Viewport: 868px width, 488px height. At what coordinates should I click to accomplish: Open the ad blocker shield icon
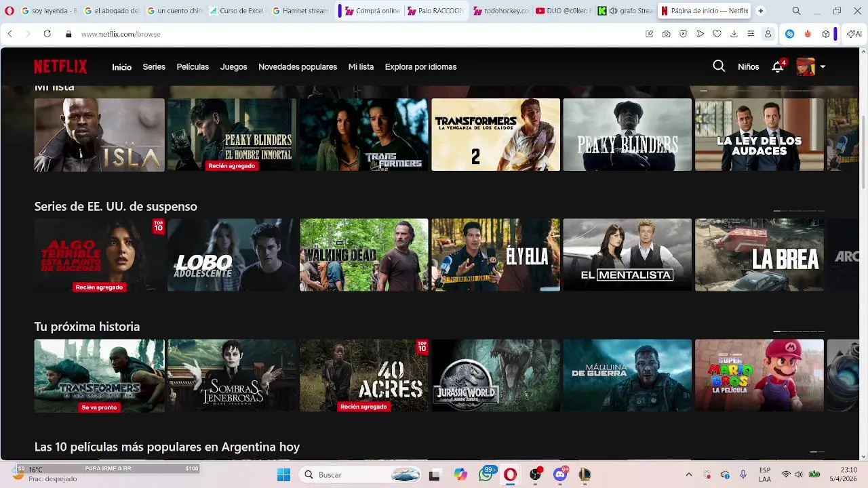683,34
